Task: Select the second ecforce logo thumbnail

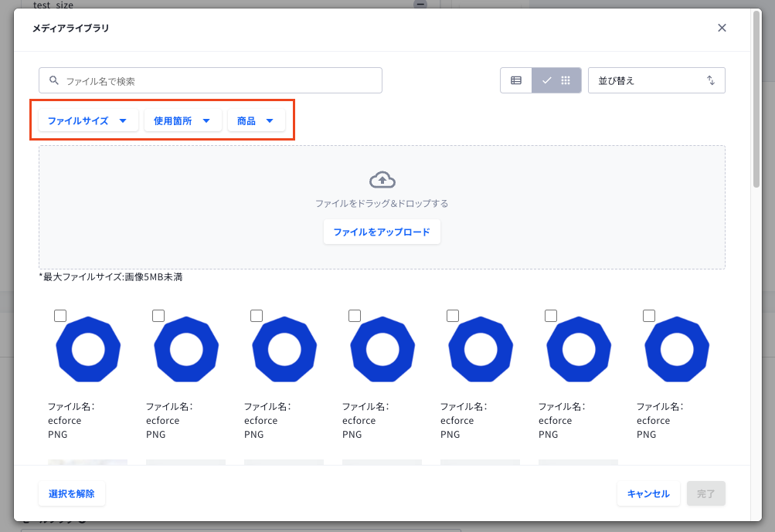Action: pyautogui.click(x=186, y=349)
